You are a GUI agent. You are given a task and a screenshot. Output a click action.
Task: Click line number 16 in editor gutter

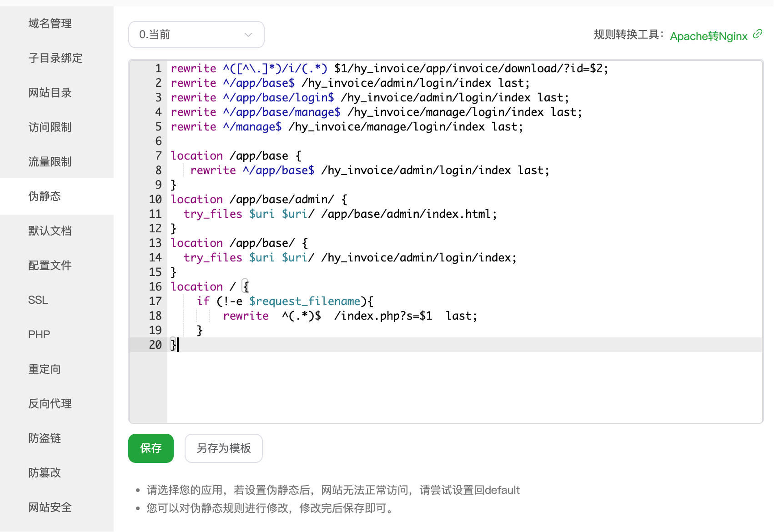point(155,287)
